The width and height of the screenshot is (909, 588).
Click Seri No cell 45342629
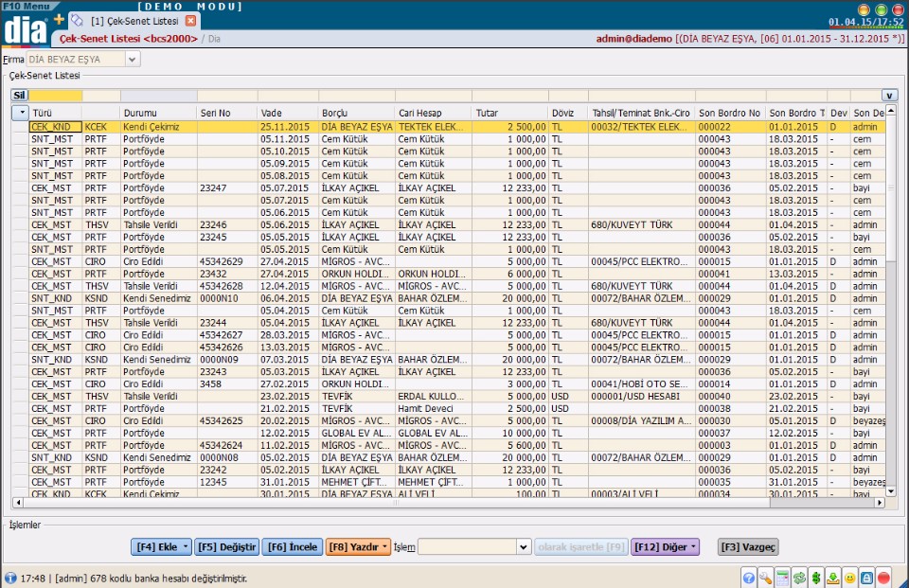pyautogui.click(x=227, y=261)
